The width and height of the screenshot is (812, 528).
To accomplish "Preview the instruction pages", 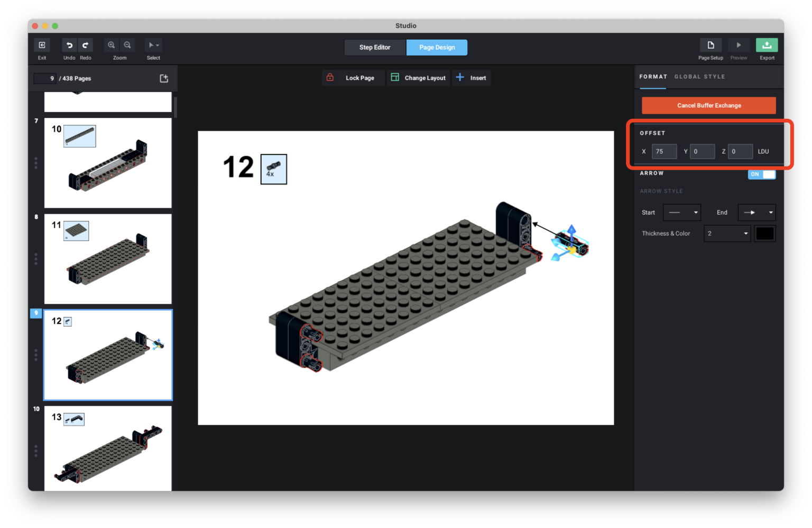I will 739,45.
